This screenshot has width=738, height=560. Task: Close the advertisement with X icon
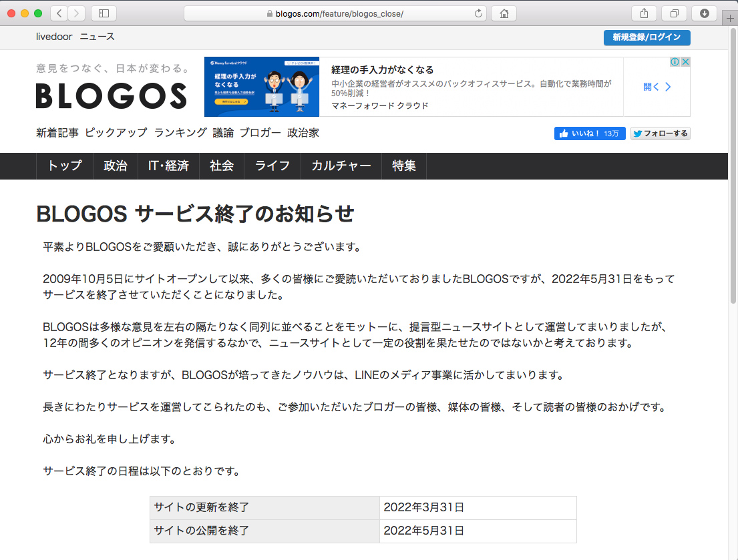[685, 62]
